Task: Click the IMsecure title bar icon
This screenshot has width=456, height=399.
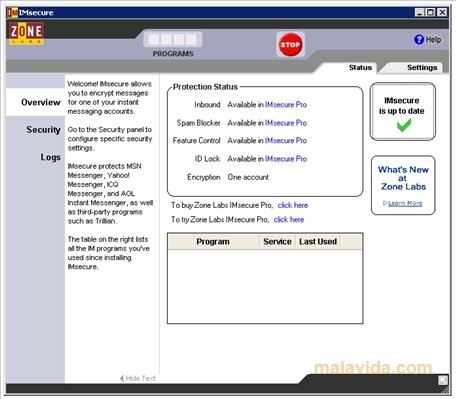Action: 12,13
